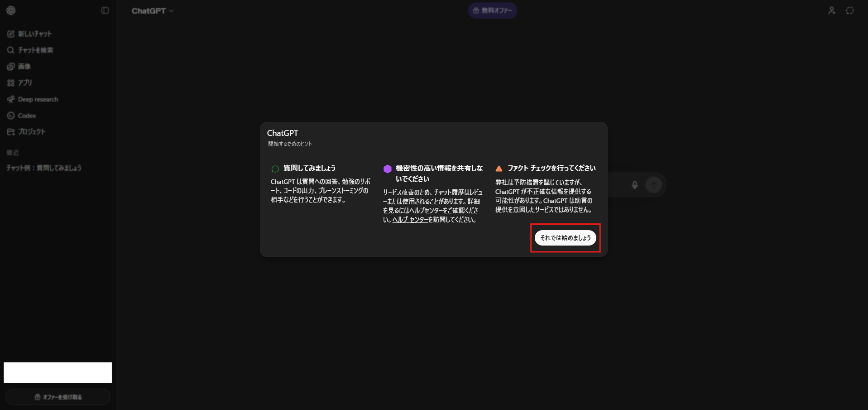Click the send arrow button
This screenshot has width=868, height=410.
point(654,185)
